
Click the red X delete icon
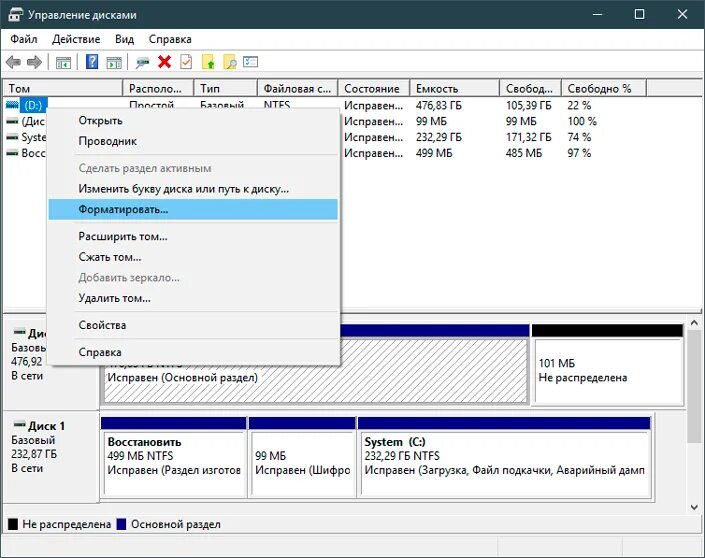coord(165,62)
